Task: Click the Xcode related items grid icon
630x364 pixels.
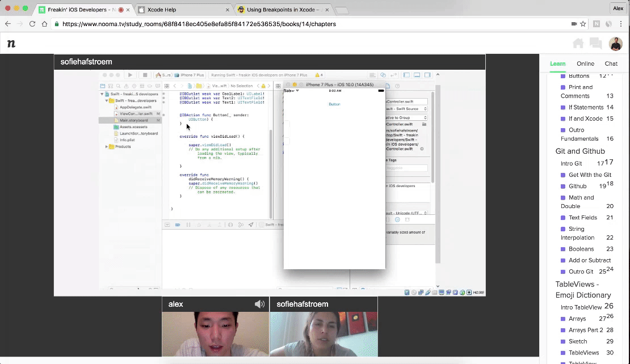Action: [x=167, y=86]
